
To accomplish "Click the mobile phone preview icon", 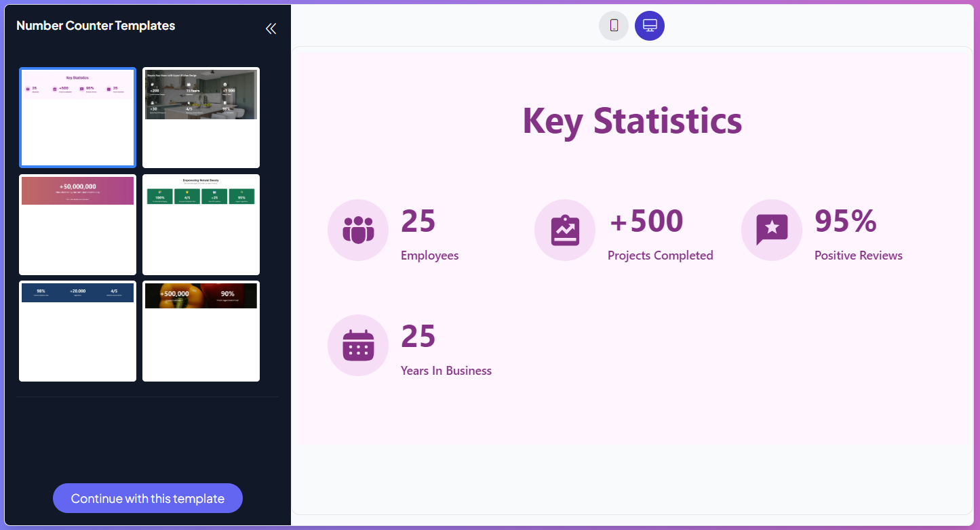I will pos(613,25).
